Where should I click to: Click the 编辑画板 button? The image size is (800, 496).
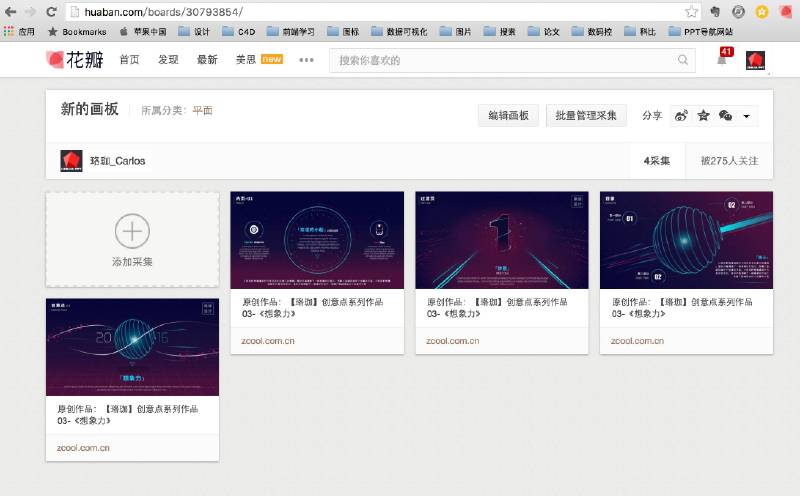tap(508, 116)
